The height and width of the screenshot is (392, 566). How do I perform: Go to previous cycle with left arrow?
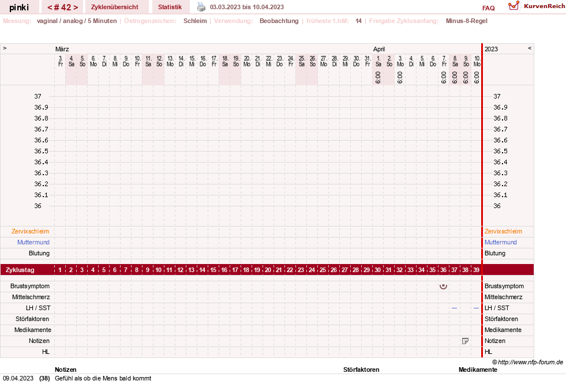tap(50, 7)
